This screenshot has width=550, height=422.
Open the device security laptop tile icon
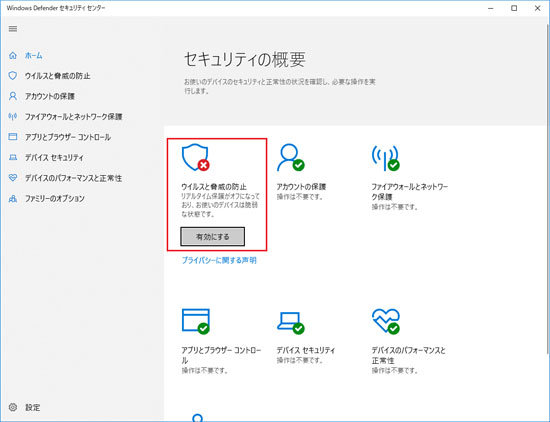tap(291, 323)
